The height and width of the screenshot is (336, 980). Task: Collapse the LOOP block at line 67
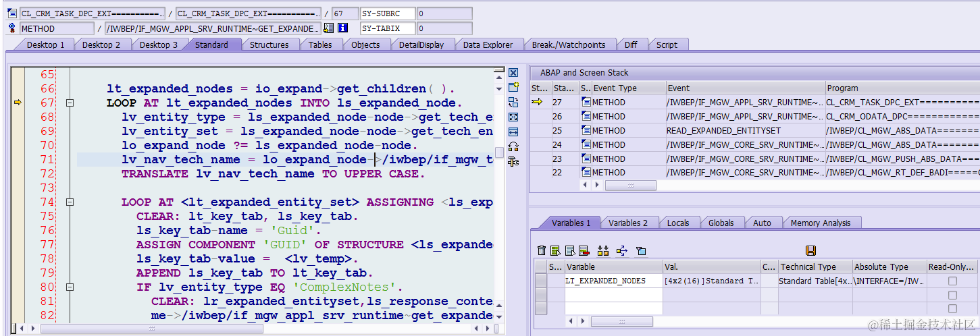[69, 103]
